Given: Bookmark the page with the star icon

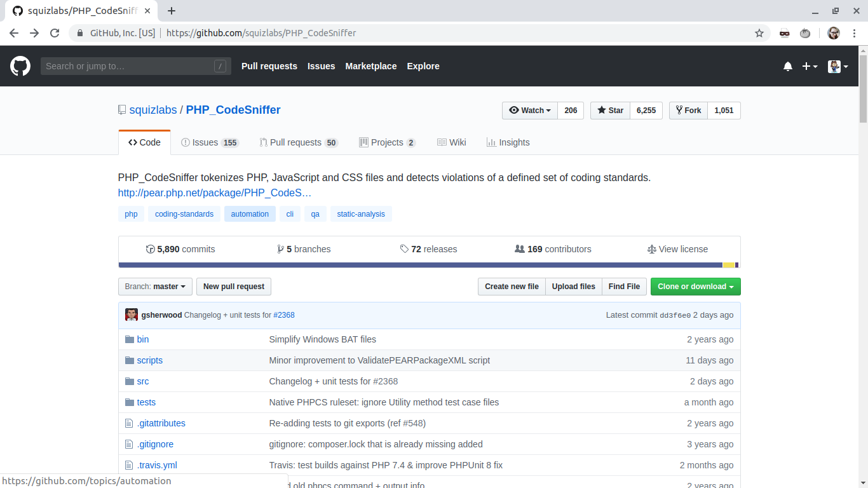Looking at the screenshot, I should point(759,33).
